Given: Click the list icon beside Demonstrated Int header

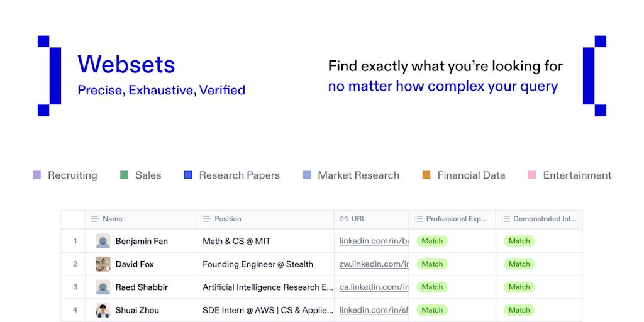Looking at the screenshot, I should pyautogui.click(x=506, y=219).
